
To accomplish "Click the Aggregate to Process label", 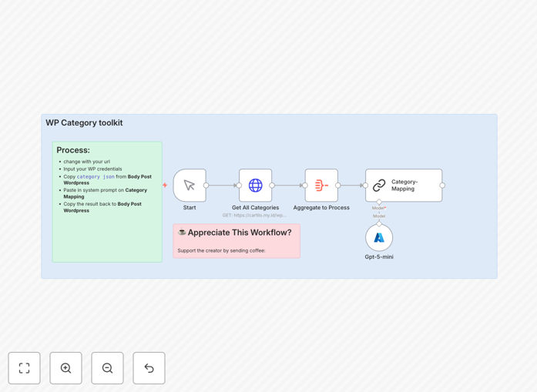I will click(321, 207).
